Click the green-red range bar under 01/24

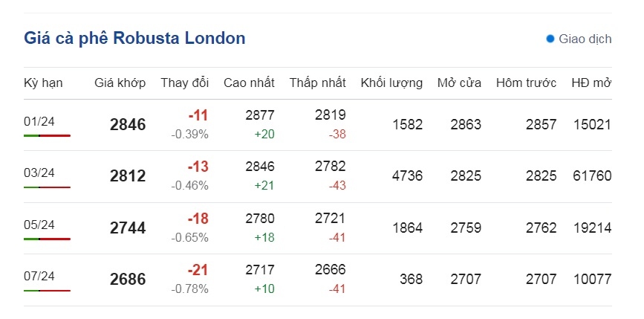pos(48,135)
